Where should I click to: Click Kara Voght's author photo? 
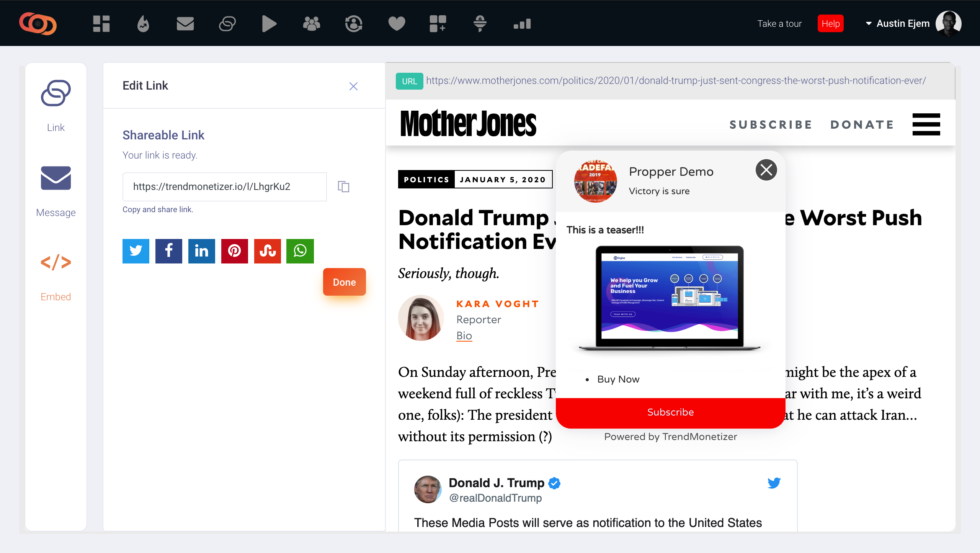(421, 318)
